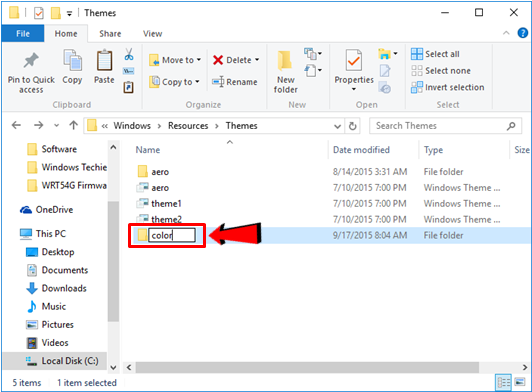Open the Delete dropdown

pyautogui.click(x=257, y=60)
